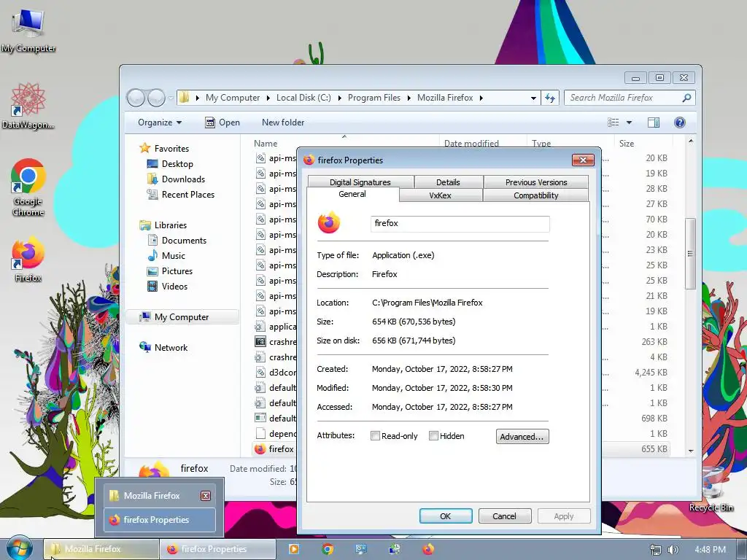Click Firefox icon in Properties title bar
This screenshot has height=560, width=747.
[x=309, y=160]
